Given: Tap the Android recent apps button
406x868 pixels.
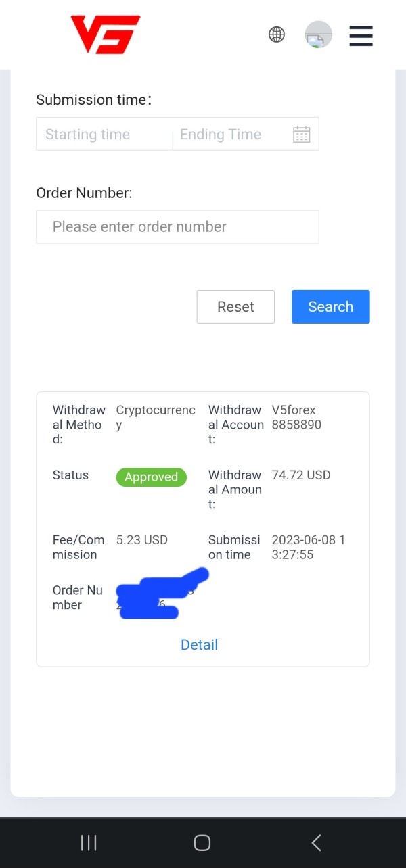Looking at the screenshot, I should pos(89,842).
